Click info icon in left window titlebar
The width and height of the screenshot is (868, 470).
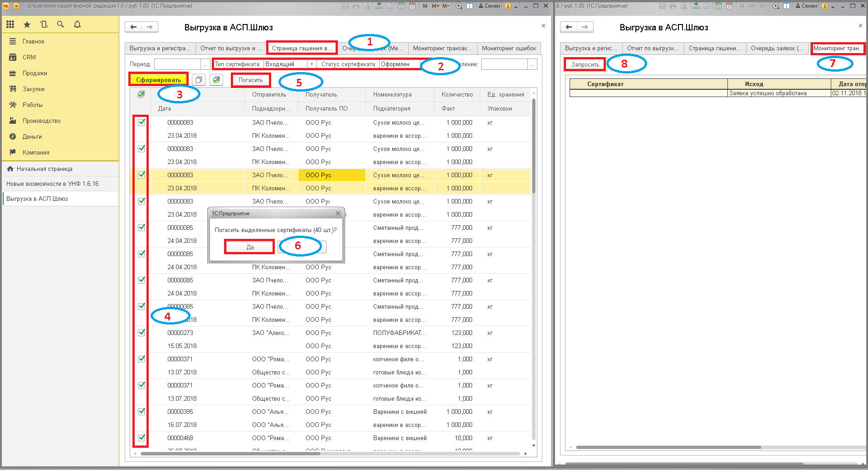pyautogui.click(x=508, y=6)
